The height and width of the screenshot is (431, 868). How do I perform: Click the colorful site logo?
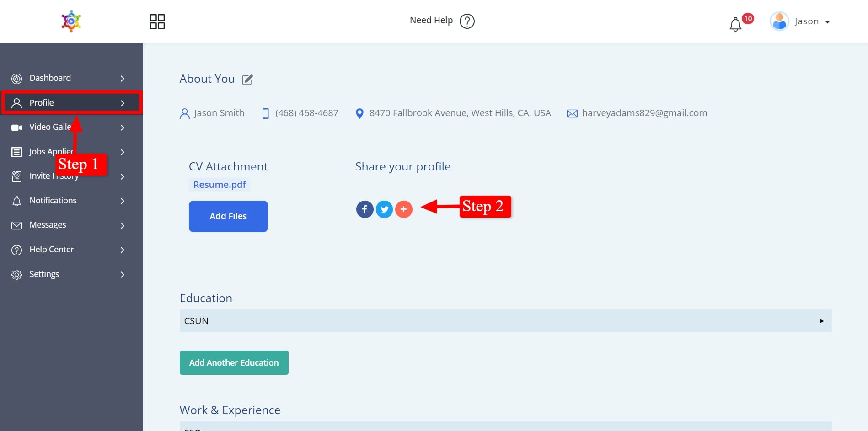pyautogui.click(x=71, y=21)
